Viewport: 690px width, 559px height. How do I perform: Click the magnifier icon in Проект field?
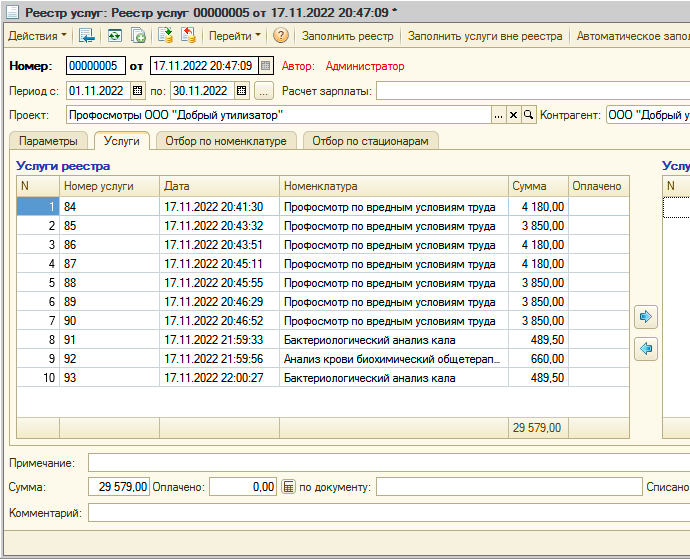click(x=529, y=115)
